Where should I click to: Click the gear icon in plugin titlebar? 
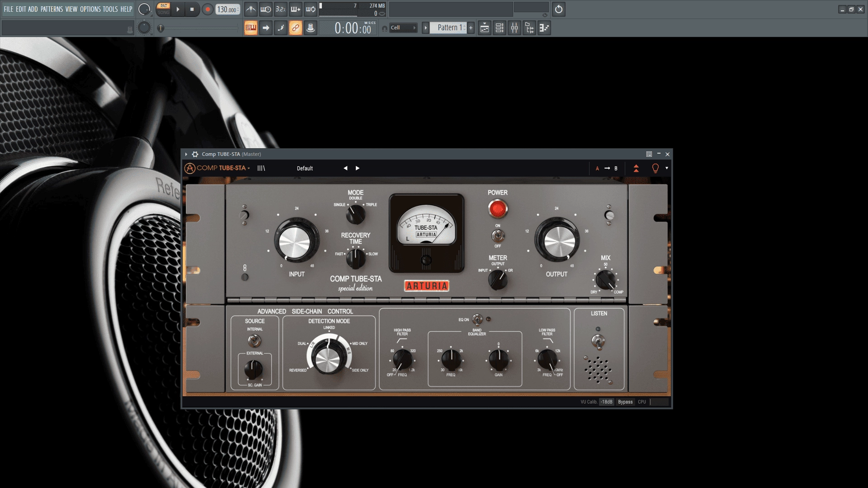[x=195, y=154]
